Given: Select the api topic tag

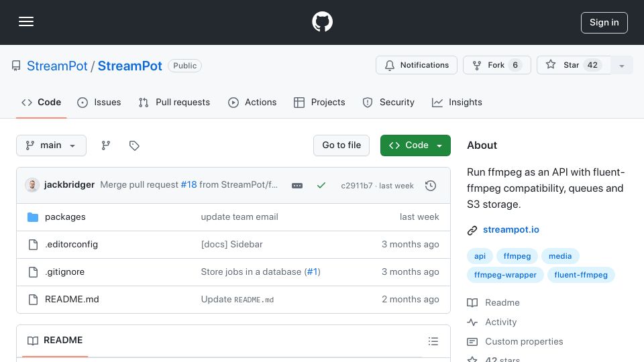Looking at the screenshot, I should tap(480, 256).
